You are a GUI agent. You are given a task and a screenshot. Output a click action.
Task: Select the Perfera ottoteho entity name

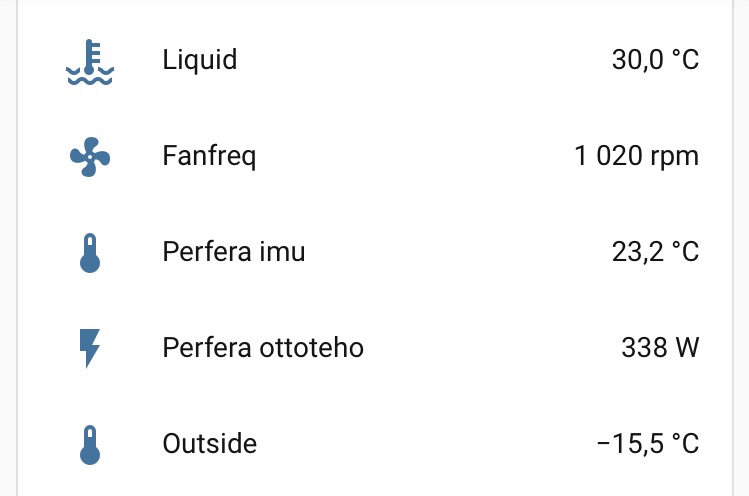(x=262, y=348)
